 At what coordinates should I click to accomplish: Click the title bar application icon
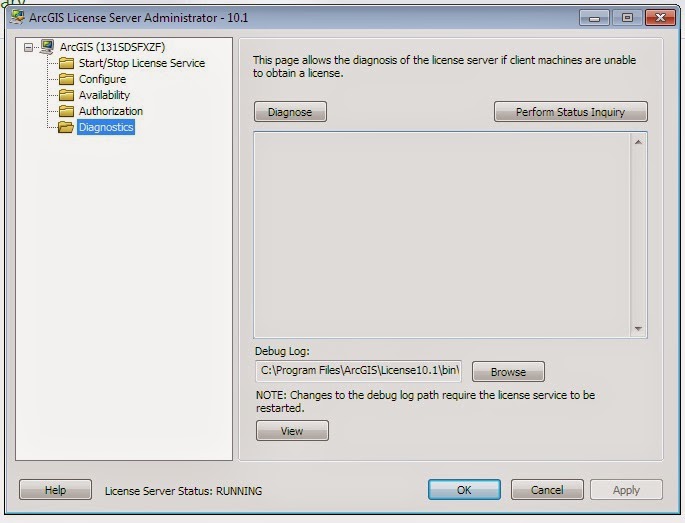[x=17, y=17]
